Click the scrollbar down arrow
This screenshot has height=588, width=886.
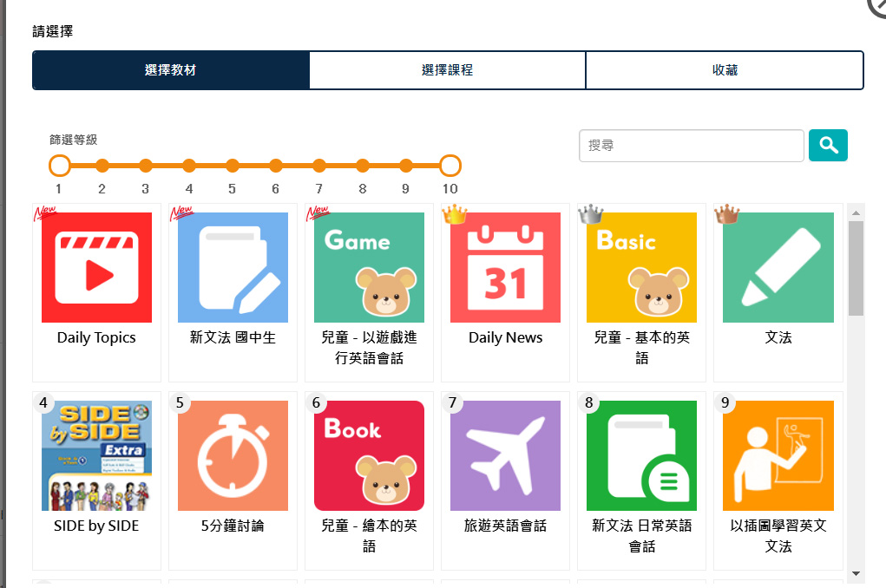(856, 573)
